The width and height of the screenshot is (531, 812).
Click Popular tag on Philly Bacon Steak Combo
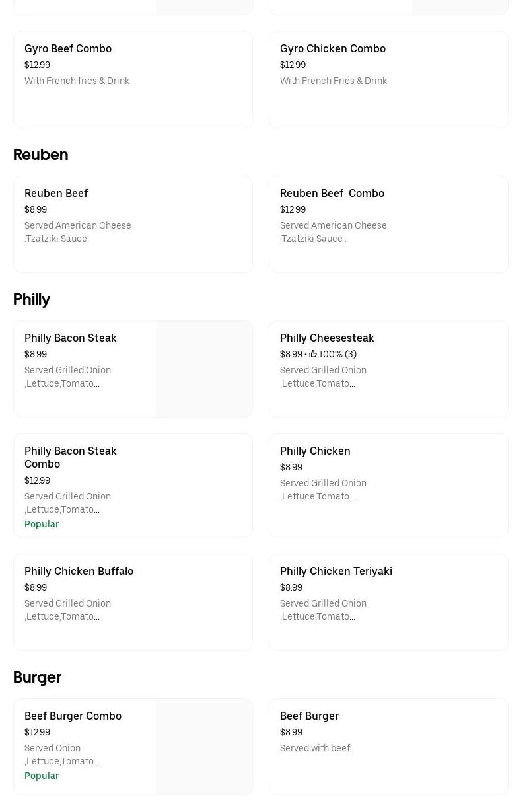[x=42, y=524]
